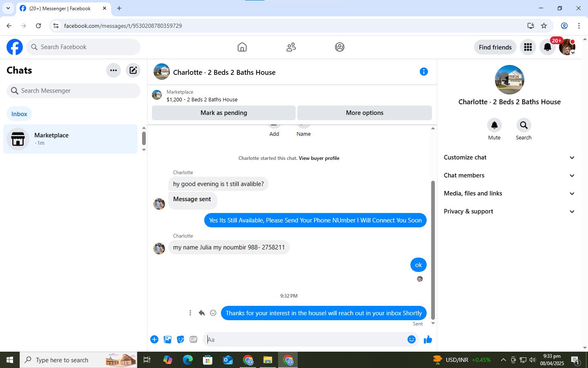Open the Groups icon in top navigation
The width and height of the screenshot is (588, 368).
pos(340,47)
